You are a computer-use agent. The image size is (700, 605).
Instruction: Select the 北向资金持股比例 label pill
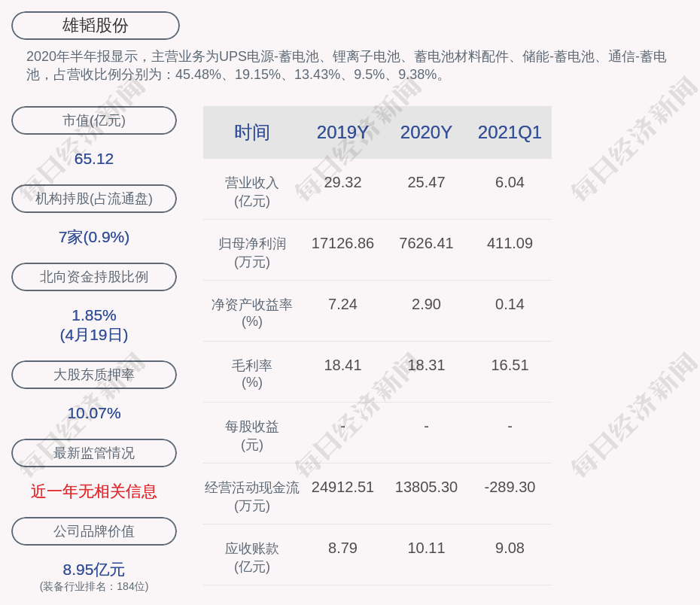point(94,277)
